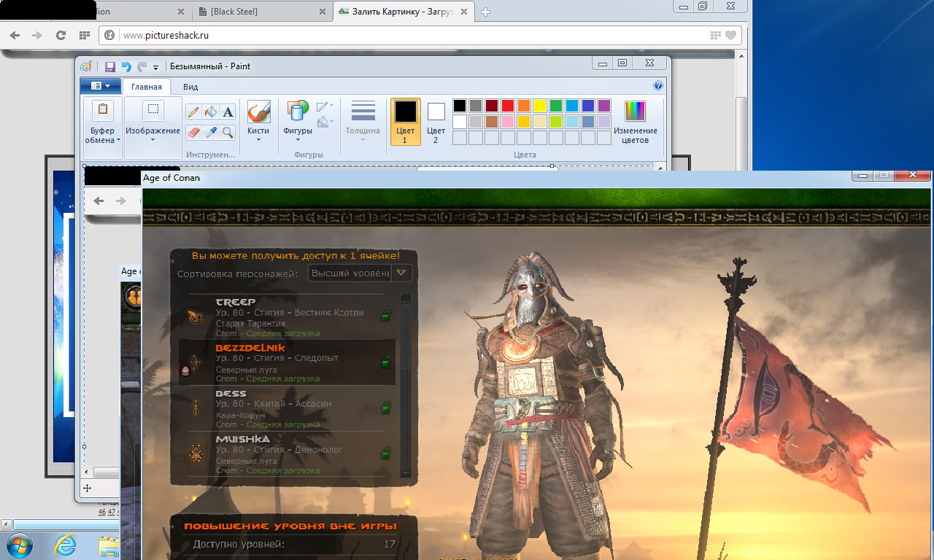This screenshot has width=934, height=560.
Task: Select the Color picker eyedropper tool
Action: 211,132
